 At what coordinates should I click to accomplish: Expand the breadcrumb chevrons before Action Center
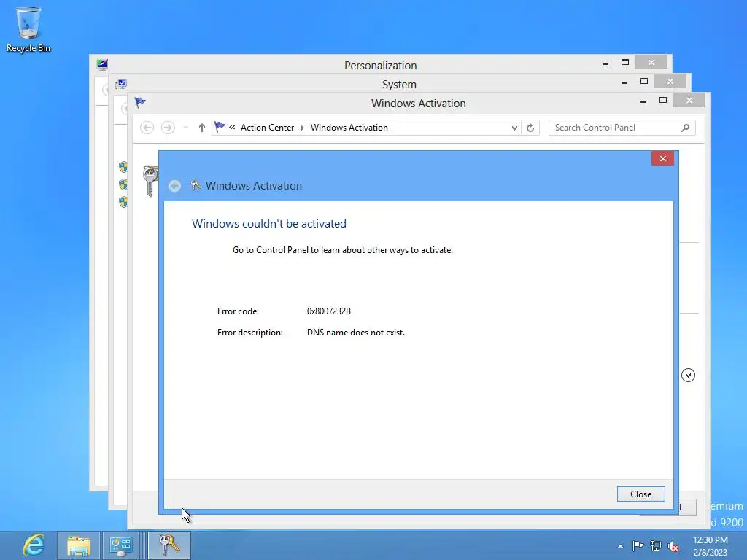(x=232, y=127)
